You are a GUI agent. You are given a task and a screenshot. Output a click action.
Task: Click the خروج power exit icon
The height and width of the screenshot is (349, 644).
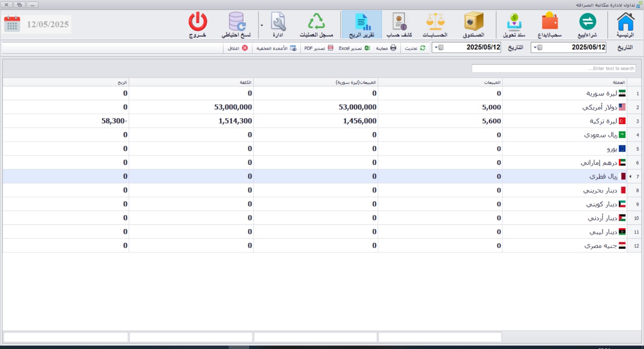198,25
